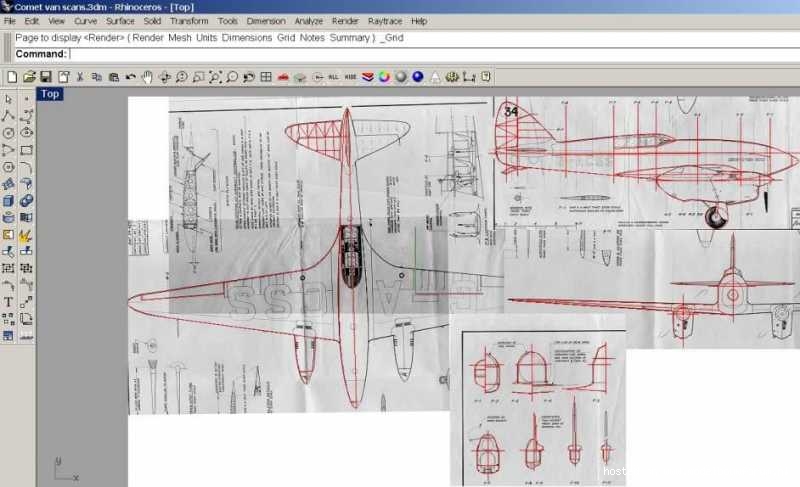Open the Curve menu

click(86, 21)
